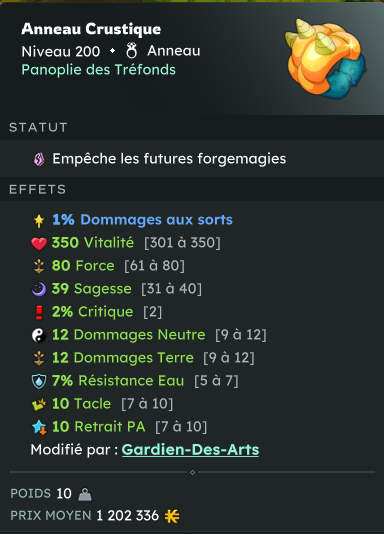Image resolution: width=384 pixels, height=534 pixels.
Task: Click the blue star Retrait PA icon
Action: pyautogui.click(x=39, y=427)
